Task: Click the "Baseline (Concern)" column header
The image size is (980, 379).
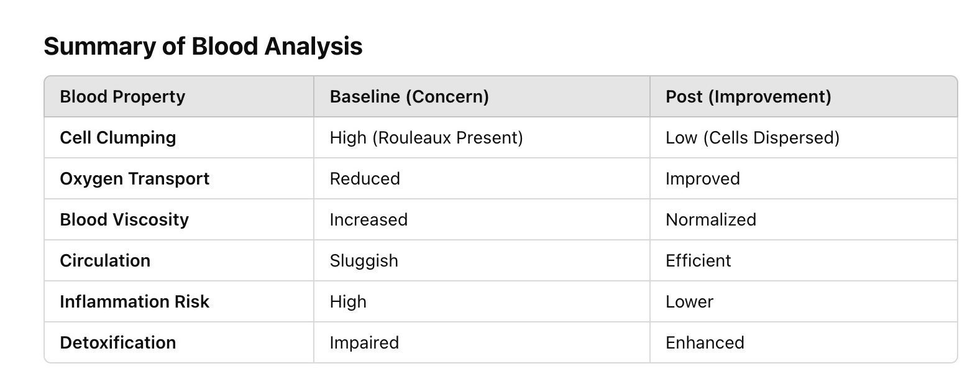Action: click(x=409, y=97)
